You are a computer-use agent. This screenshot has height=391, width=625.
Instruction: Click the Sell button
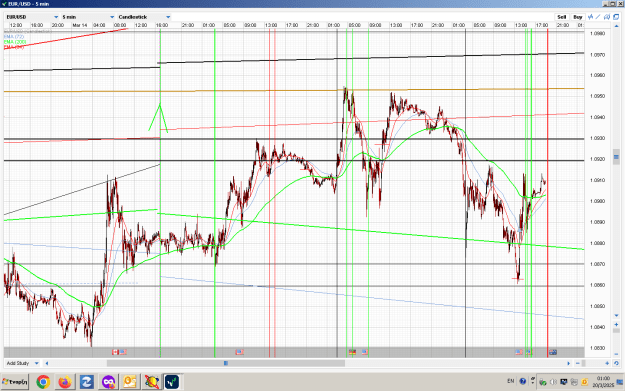click(562, 17)
